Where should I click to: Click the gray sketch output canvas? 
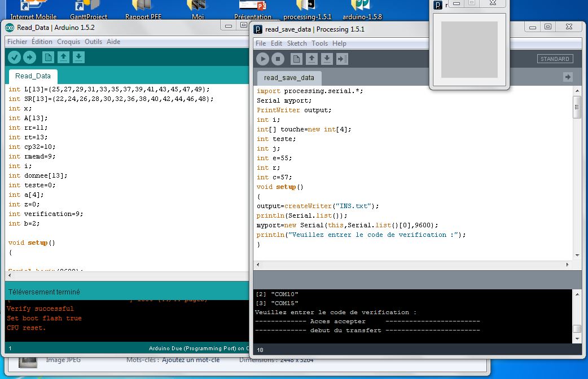(x=469, y=50)
